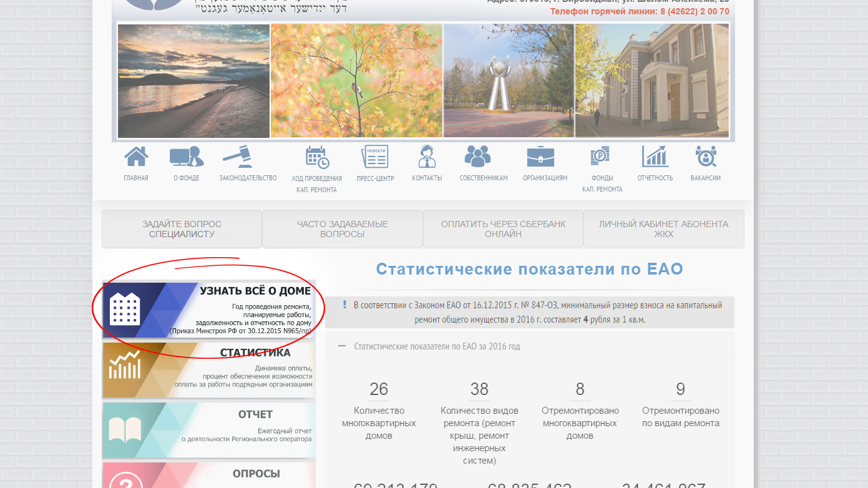Click the autumn leaves bird photo
868x488 pixels.
coord(356,81)
